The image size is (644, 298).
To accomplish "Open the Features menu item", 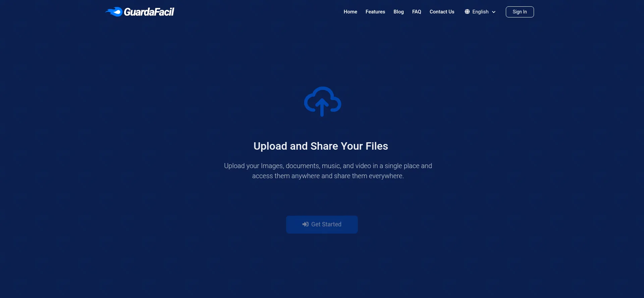I will click(375, 12).
